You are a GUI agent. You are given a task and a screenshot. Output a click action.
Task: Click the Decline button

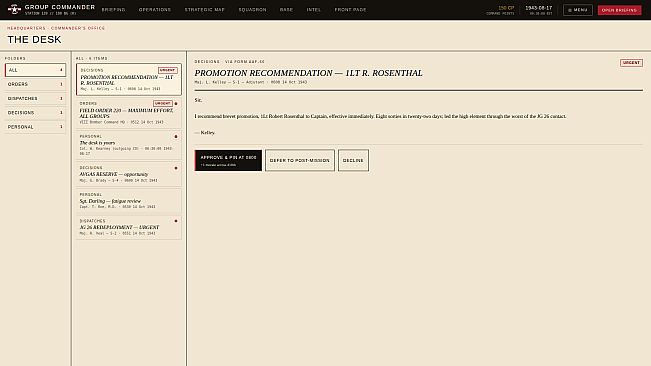click(353, 160)
